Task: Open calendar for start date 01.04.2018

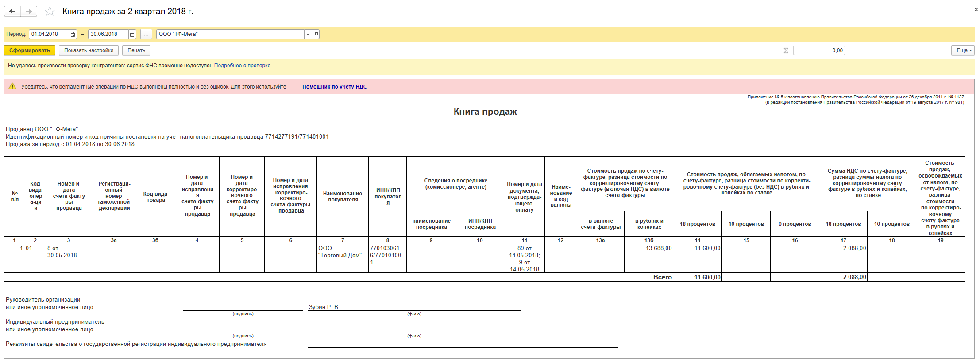Action: tap(73, 34)
